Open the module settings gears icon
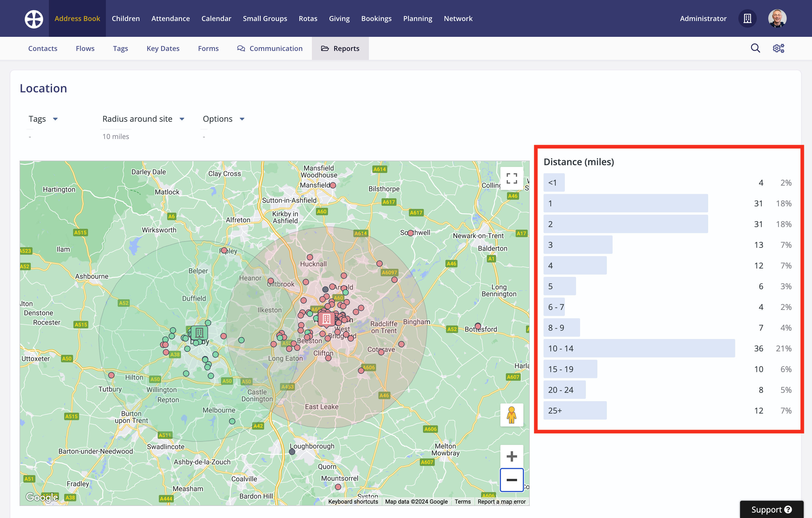812x518 pixels. 778,48
